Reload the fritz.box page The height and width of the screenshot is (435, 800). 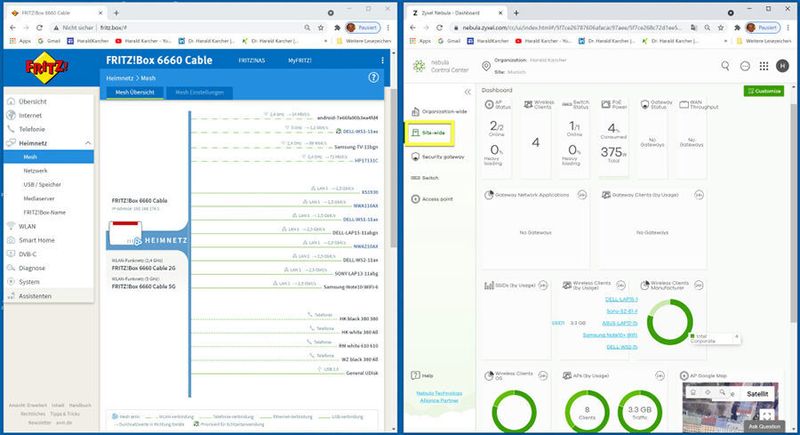tap(39, 28)
